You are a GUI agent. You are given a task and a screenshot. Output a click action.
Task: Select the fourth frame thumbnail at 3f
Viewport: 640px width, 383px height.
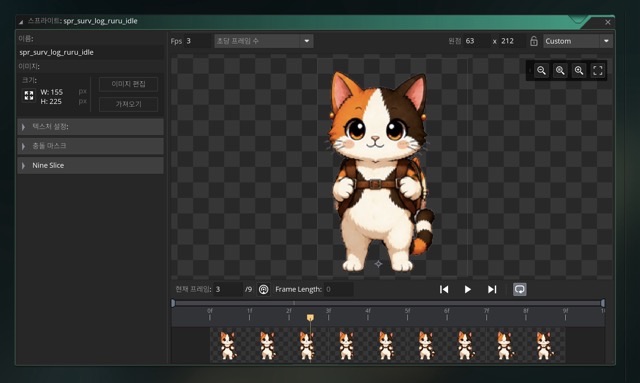click(349, 345)
